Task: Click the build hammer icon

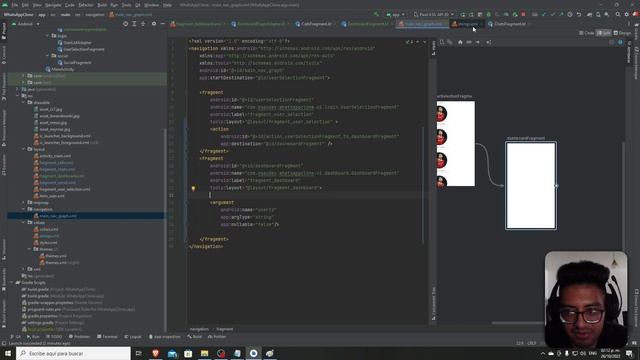Action: (376, 14)
